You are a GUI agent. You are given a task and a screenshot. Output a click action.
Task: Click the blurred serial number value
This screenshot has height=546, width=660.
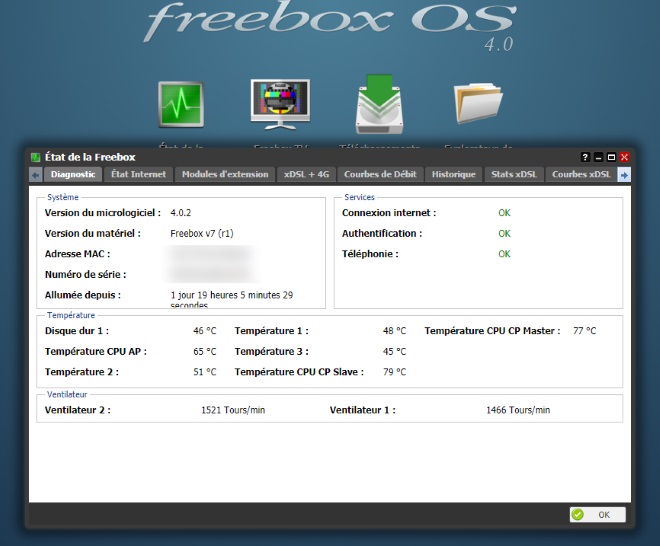tap(210, 274)
